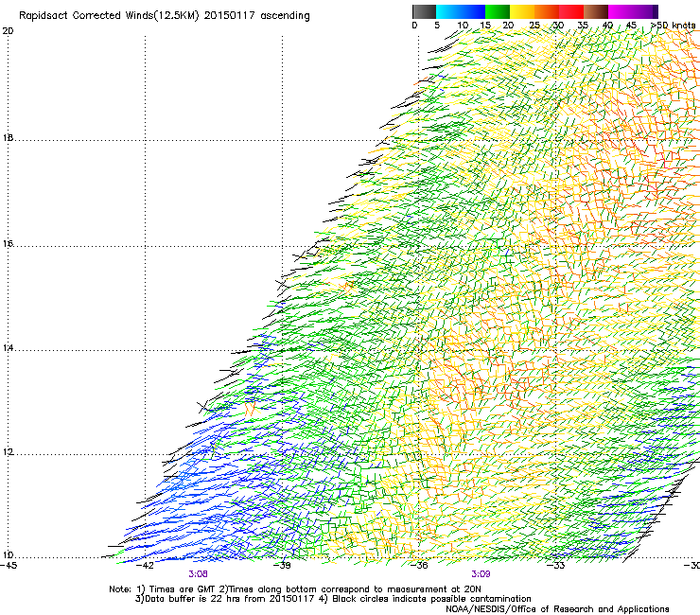Select the red 30-35 knots color swatch
The image size is (700, 615).
click(x=571, y=11)
